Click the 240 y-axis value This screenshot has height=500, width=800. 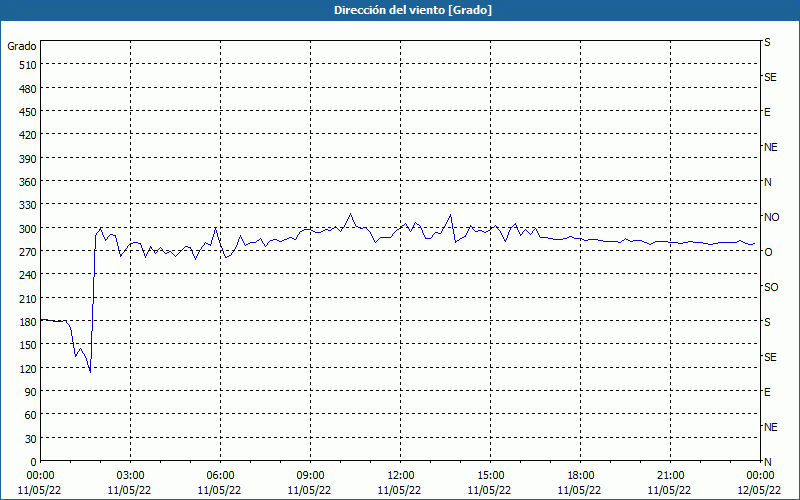pos(28,276)
